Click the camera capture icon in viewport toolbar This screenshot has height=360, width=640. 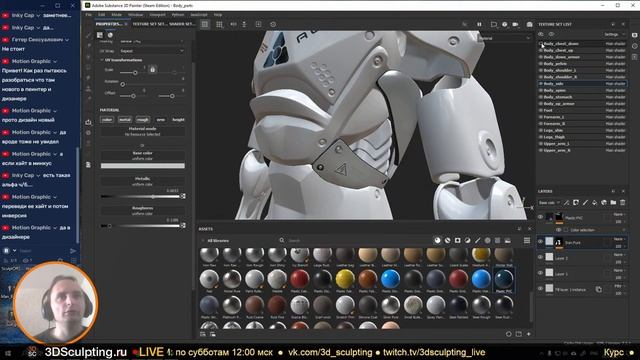tap(529, 24)
